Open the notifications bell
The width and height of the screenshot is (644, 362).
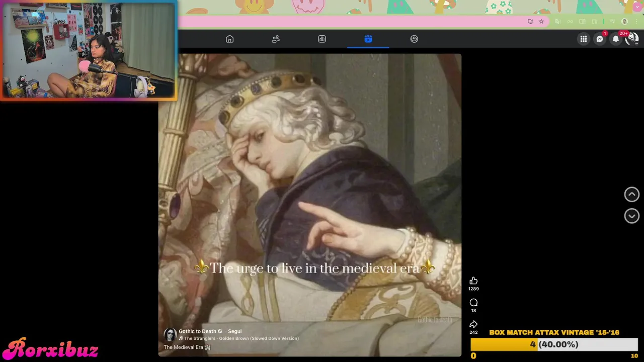[x=616, y=39]
